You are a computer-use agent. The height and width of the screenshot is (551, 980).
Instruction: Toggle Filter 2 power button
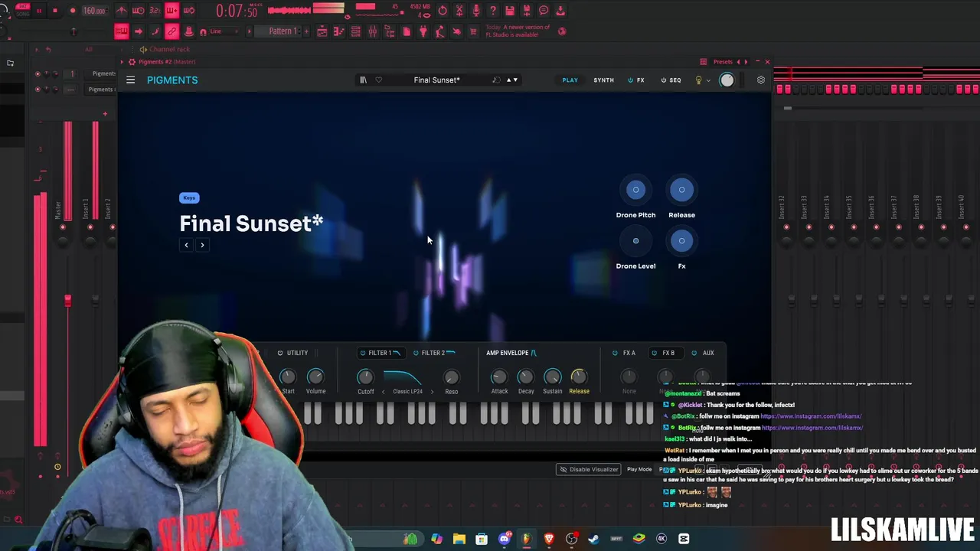[x=416, y=353]
